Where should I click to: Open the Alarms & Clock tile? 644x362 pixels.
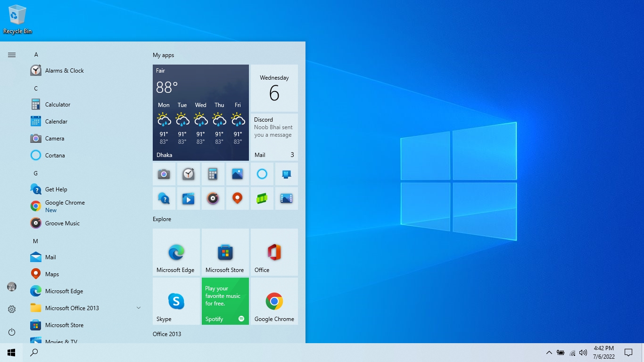(x=188, y=174)
